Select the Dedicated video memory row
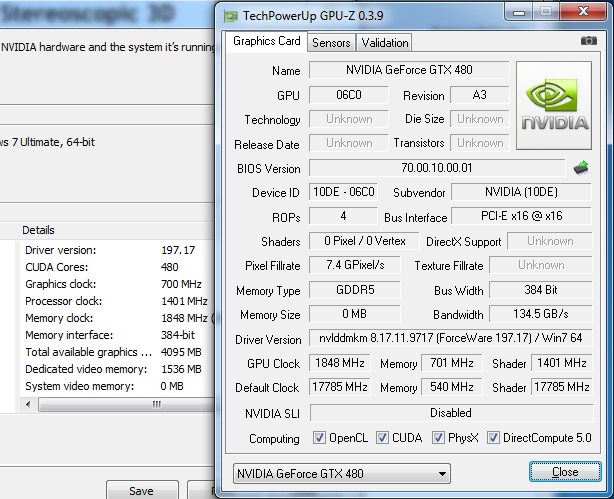Image resolution: width=614 pixels, height=499 pixels. [x=117, y=369]
